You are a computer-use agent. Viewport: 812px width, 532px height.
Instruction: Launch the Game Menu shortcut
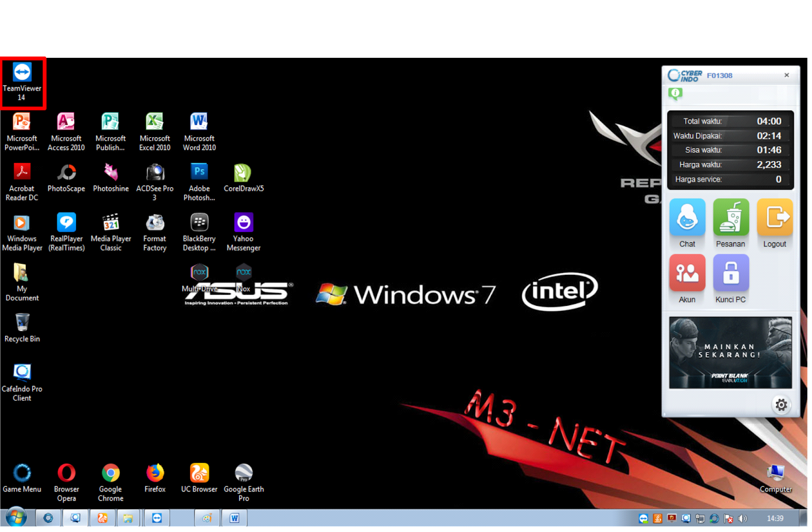pyautogui.click(x=22, y=478)
